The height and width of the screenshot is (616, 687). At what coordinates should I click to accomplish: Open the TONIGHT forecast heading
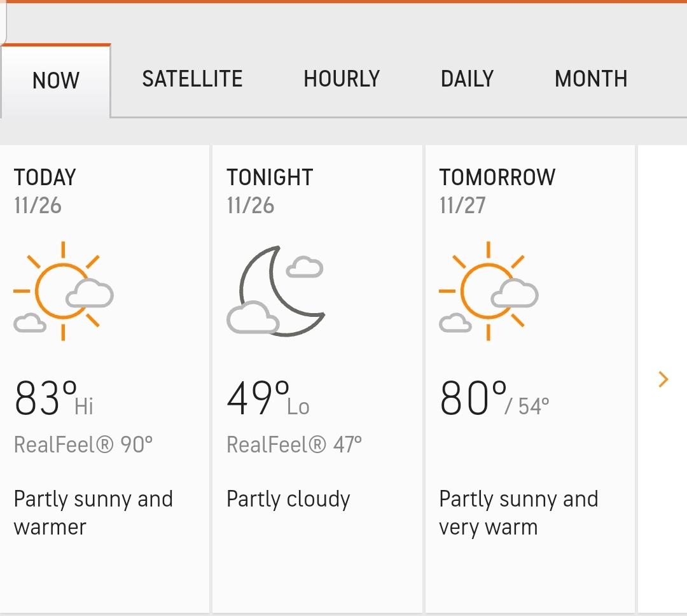[270, 178]
